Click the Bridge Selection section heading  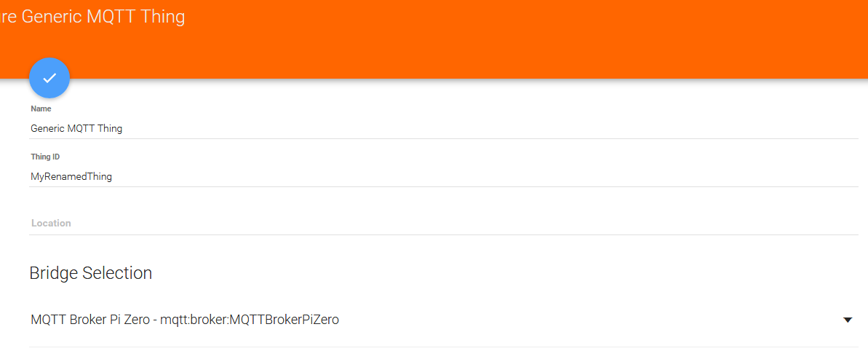click(91, 273)
